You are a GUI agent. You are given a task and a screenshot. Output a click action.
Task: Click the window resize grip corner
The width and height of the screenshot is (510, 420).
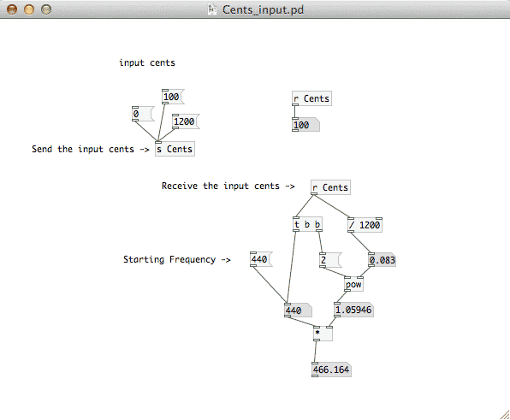tap(505, 415)
